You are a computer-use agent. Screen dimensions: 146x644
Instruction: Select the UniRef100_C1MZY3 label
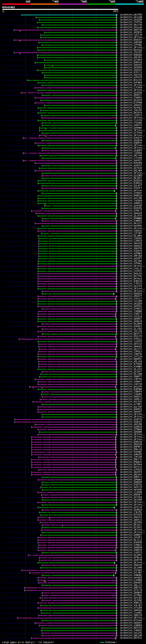click(131, 115)
